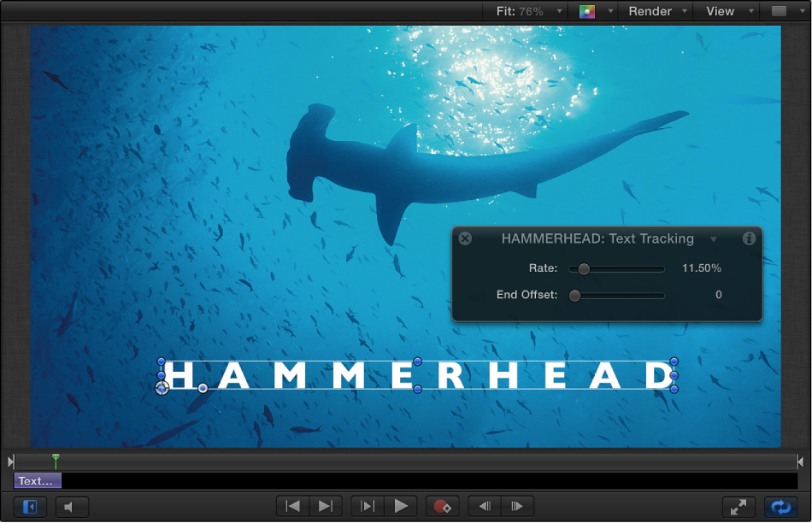The image size is (812, 523).
Task: Click the red Record button
Action: [x=442, y=506]
